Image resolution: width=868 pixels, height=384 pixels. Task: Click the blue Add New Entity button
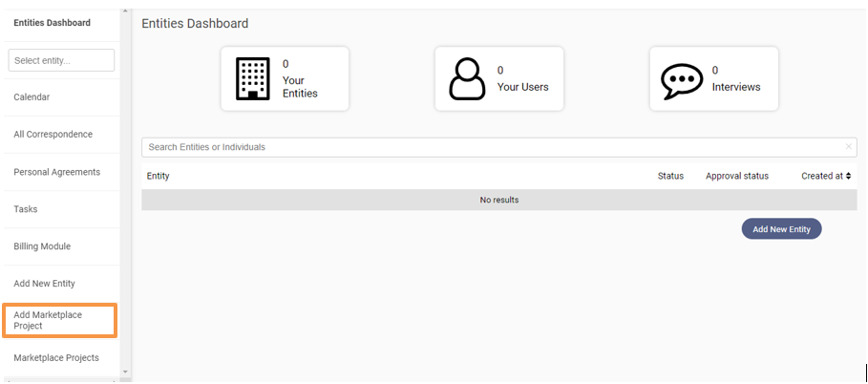(x=781, y=229)
